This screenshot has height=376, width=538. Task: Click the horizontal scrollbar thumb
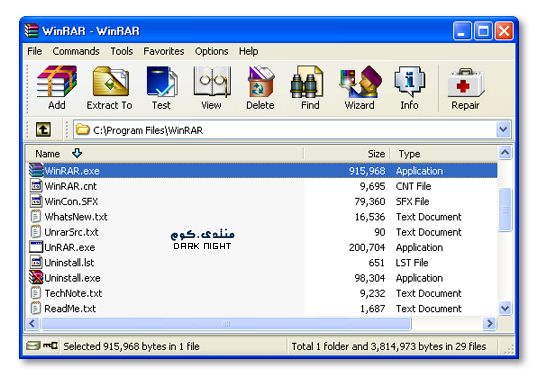(226, 323)
